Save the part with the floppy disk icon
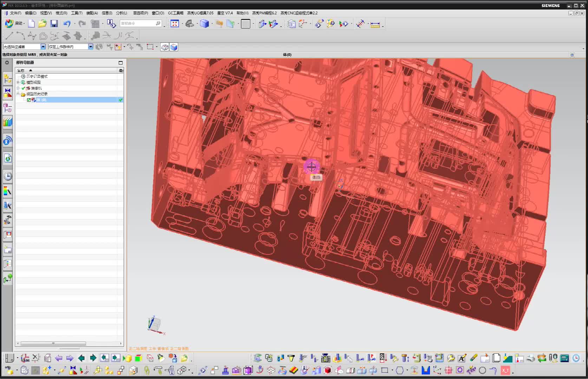Screen dimensions: 588x379 point(54,24)
